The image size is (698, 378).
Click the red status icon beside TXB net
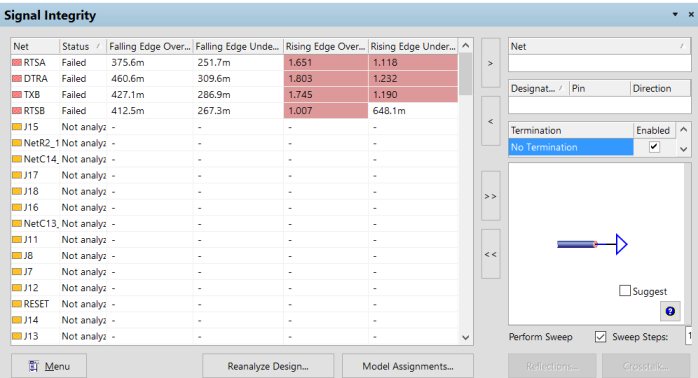(x=17, y=95)
